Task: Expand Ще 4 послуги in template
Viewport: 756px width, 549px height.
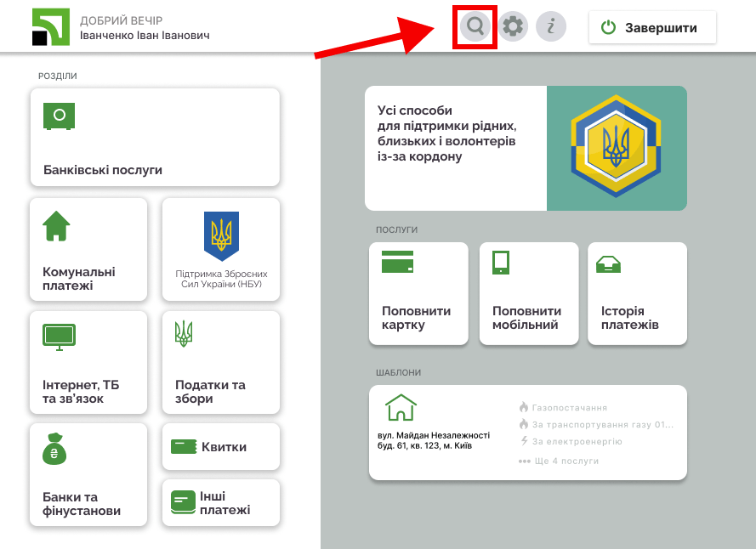Action: 566,461
